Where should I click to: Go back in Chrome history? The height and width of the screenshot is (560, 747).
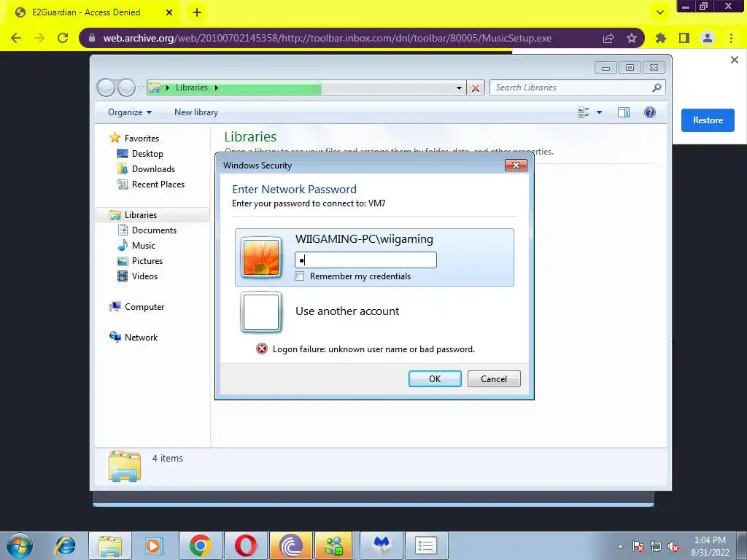click(16, 38)
